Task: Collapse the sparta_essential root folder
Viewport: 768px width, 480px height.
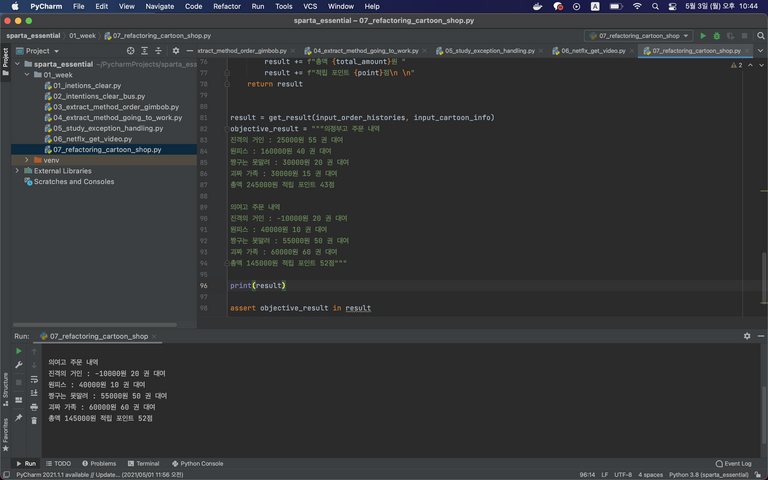Action: tap(18, 64)
